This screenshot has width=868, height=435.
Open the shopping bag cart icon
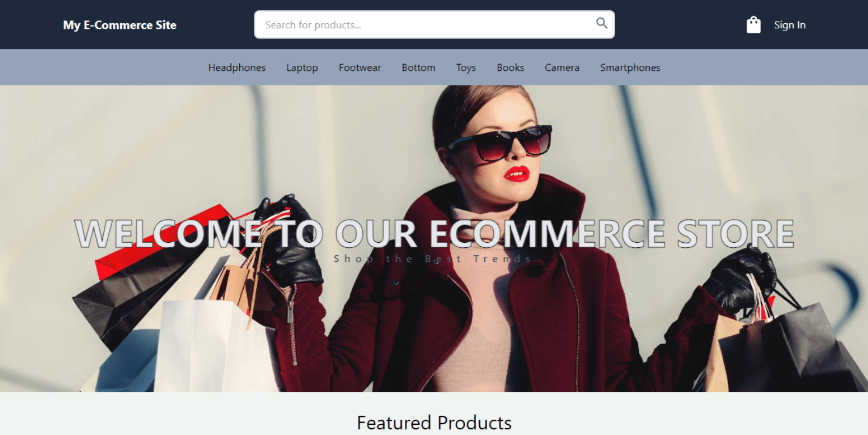[x=753, y=25]
